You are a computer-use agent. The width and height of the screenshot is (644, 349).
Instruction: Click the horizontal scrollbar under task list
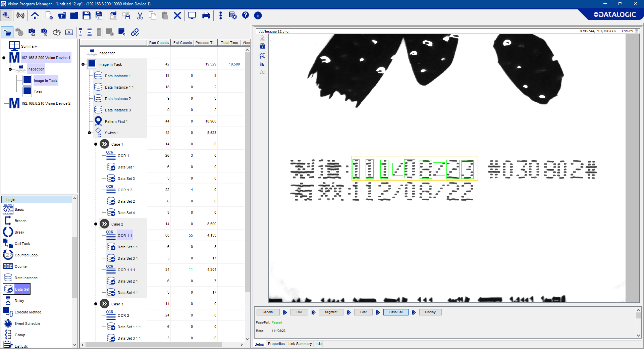[154, 345]
